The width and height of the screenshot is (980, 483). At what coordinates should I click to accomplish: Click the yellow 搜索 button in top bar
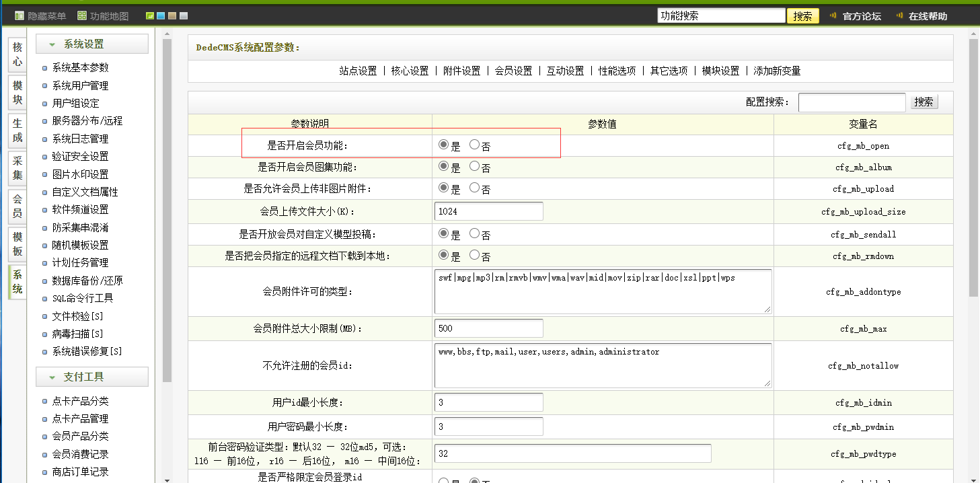coord(802,16)
